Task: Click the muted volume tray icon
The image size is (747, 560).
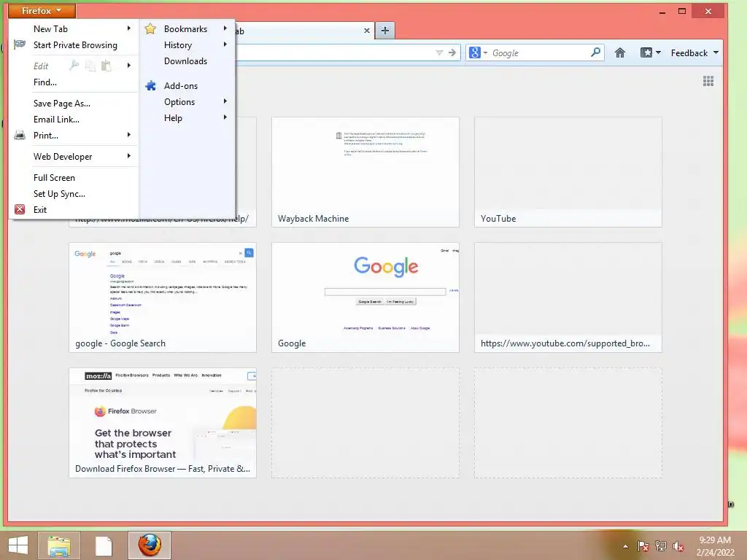Action: tap(678, 546)
